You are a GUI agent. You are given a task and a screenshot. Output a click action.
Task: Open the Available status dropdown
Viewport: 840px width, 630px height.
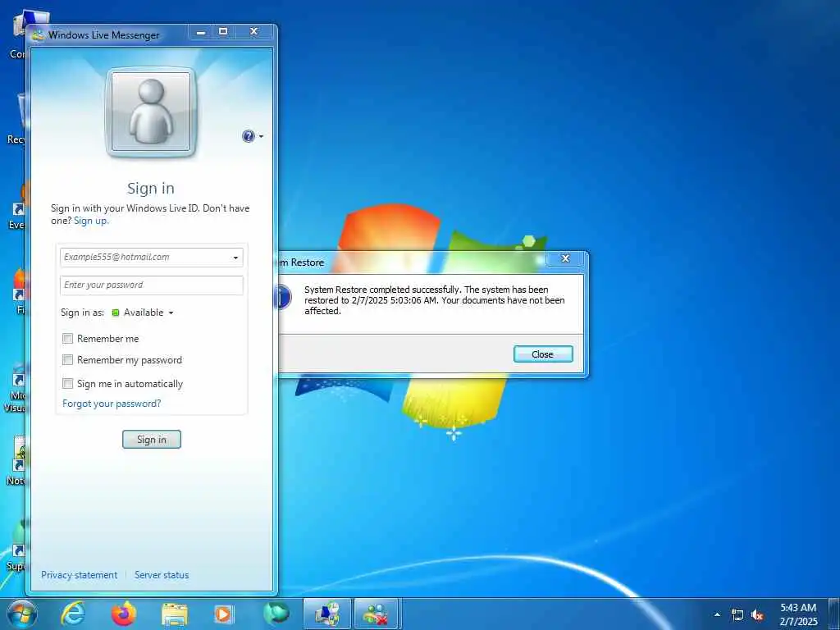point(142,313)
